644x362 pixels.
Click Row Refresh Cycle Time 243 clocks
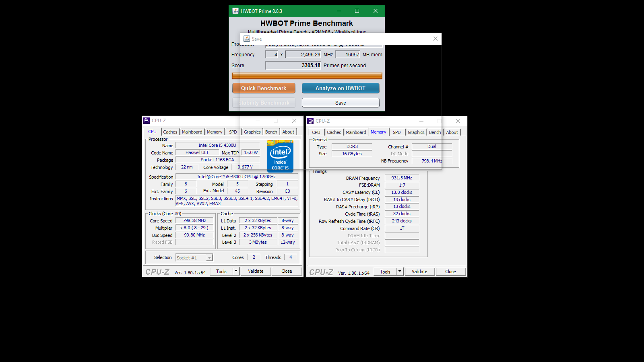click(x=402, y=221)
